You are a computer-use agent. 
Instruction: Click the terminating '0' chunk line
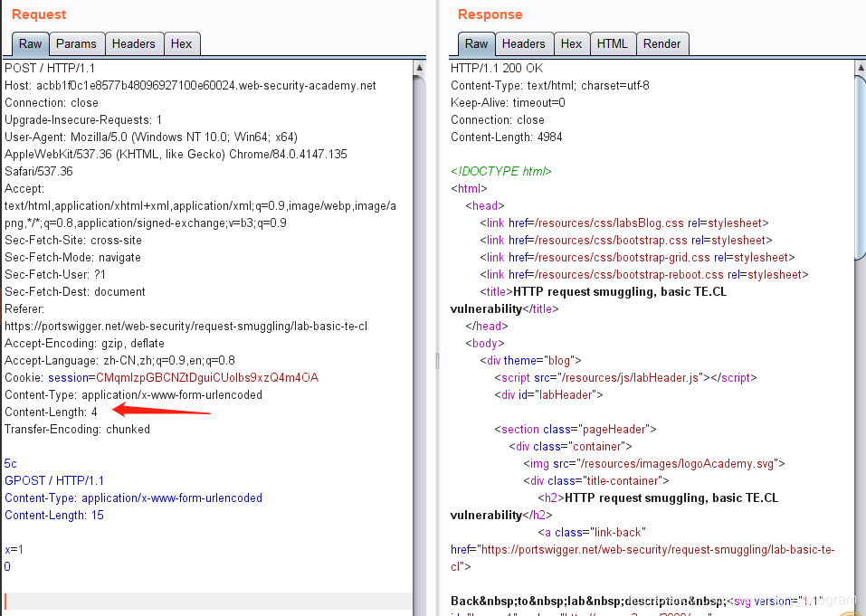(7, 566)
